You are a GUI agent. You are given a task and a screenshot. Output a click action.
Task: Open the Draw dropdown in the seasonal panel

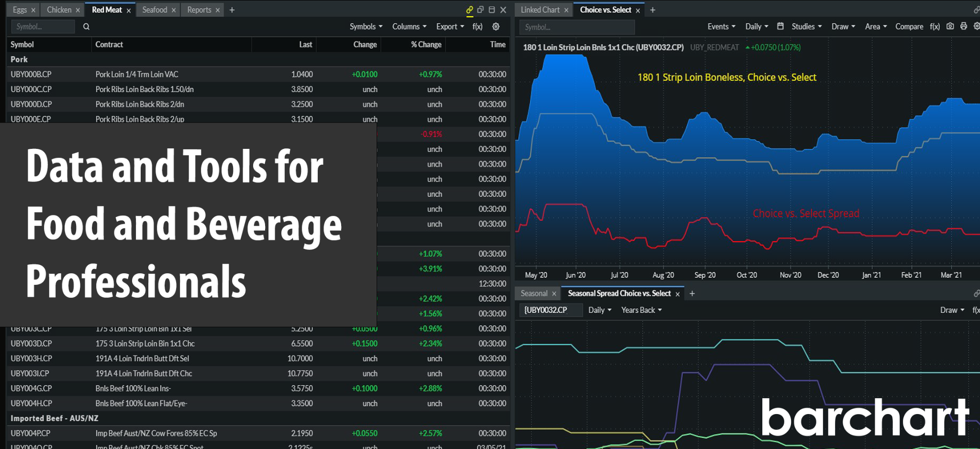pos(952,310)
